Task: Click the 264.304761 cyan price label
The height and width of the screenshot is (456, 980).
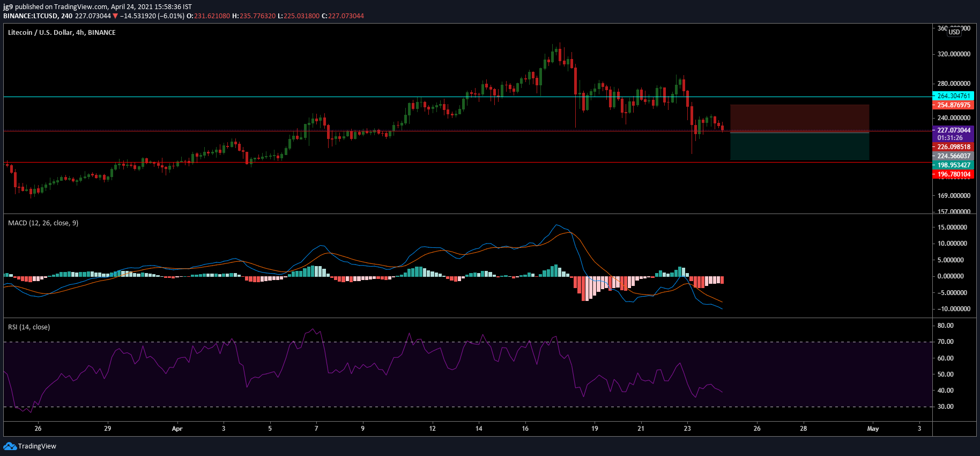Action: pos(954,96)
